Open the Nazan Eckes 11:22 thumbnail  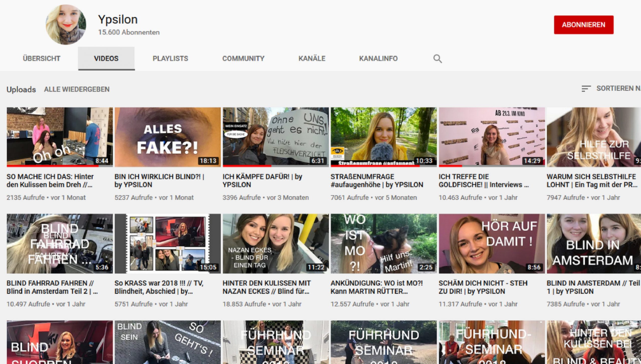276,243
